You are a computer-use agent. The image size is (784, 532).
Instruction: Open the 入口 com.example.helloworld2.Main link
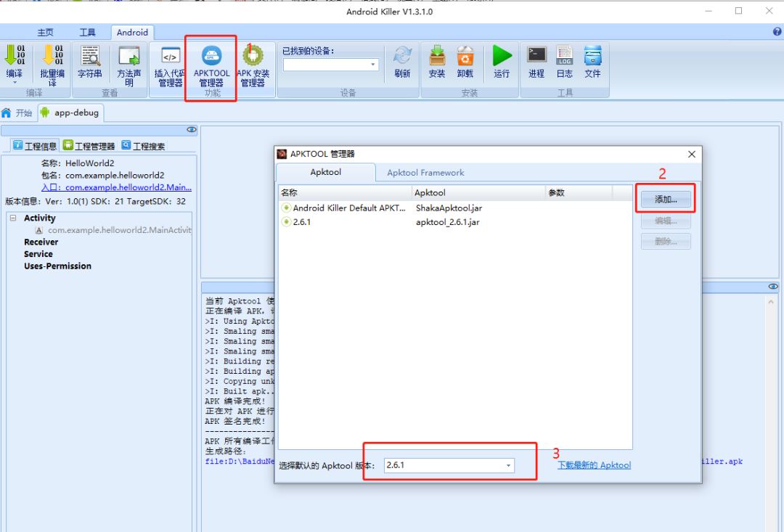coord(116,187)
